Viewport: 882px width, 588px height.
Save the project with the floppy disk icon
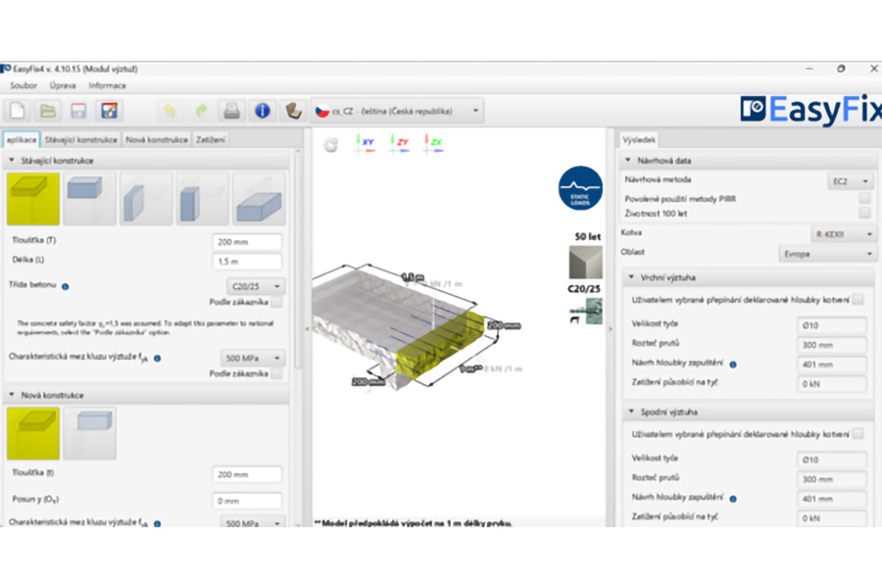pyautogui.click(x=78, y=111)
